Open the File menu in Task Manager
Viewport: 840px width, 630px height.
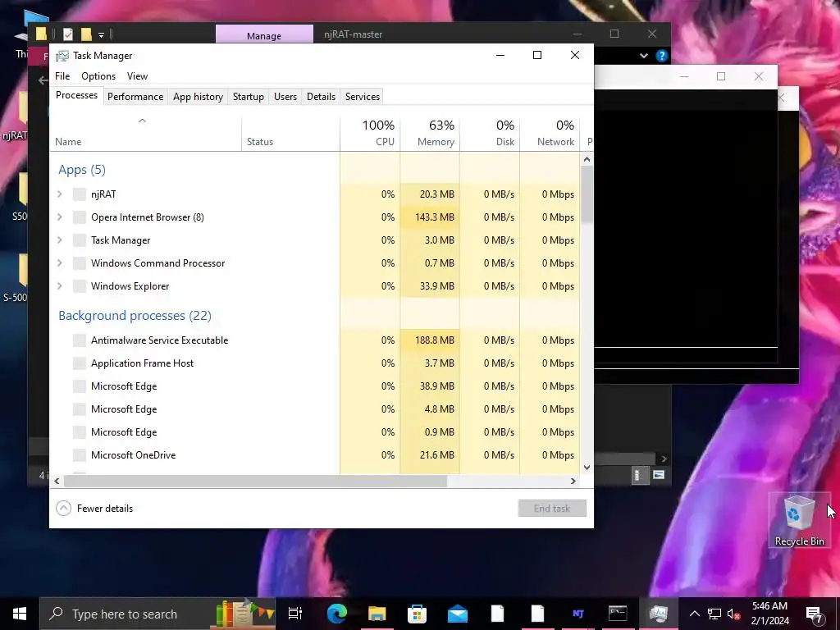(x=62, y=76)
